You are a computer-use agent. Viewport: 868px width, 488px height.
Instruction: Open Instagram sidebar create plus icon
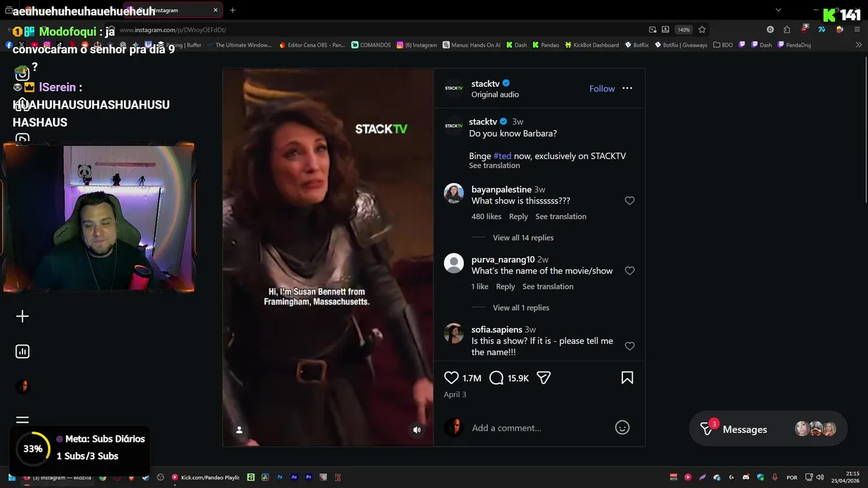click(22, 317)
